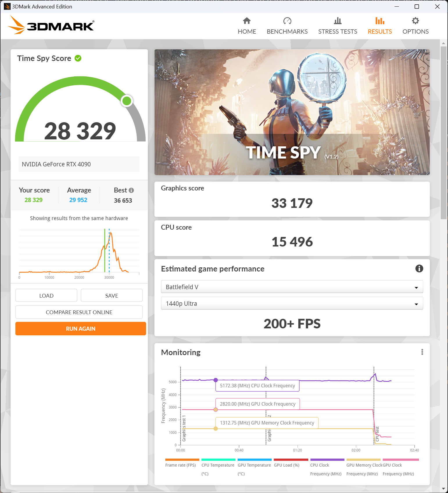Click the LOAD button
The height and width of the screenshot is (493, 448).
(x=46, y=296)
